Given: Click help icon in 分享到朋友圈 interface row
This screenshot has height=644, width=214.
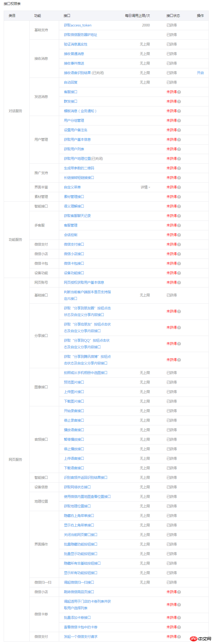Looking at the screenshot, I should click(x=179, y=312).
